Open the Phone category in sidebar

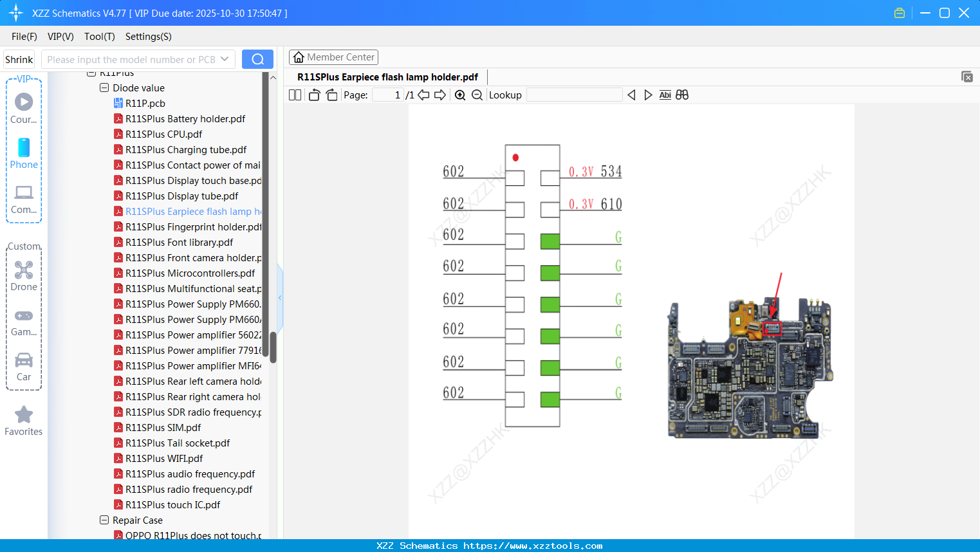click(24, 154)
